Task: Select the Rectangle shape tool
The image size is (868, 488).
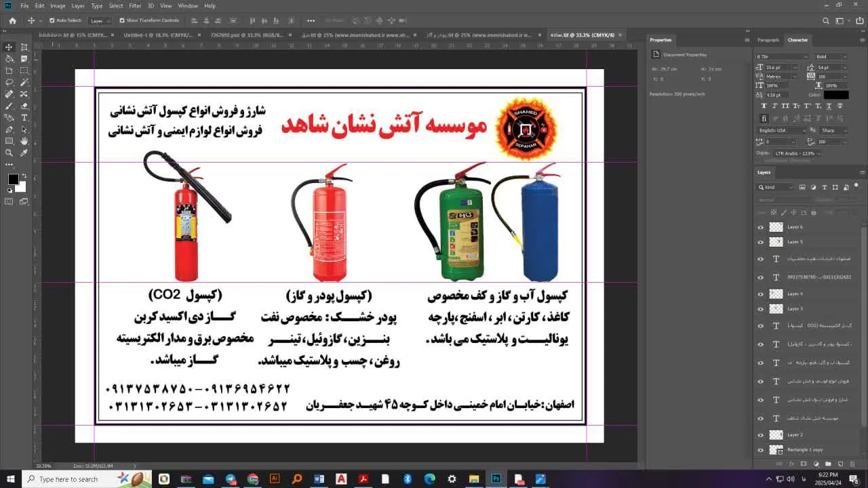Action: pyautogui.click(x=9, y=141)
